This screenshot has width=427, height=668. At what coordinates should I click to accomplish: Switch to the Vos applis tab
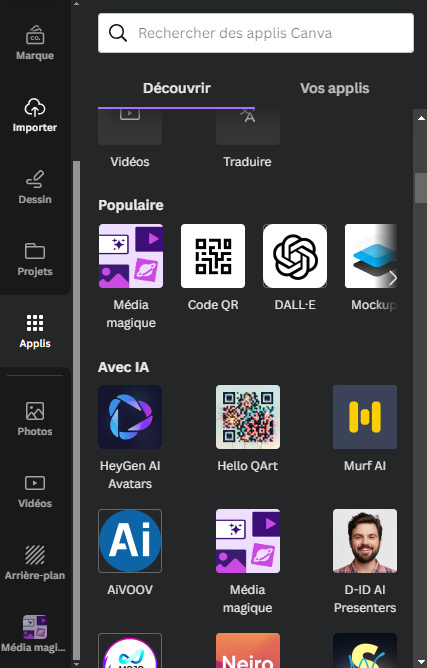(x=335, y=88)
